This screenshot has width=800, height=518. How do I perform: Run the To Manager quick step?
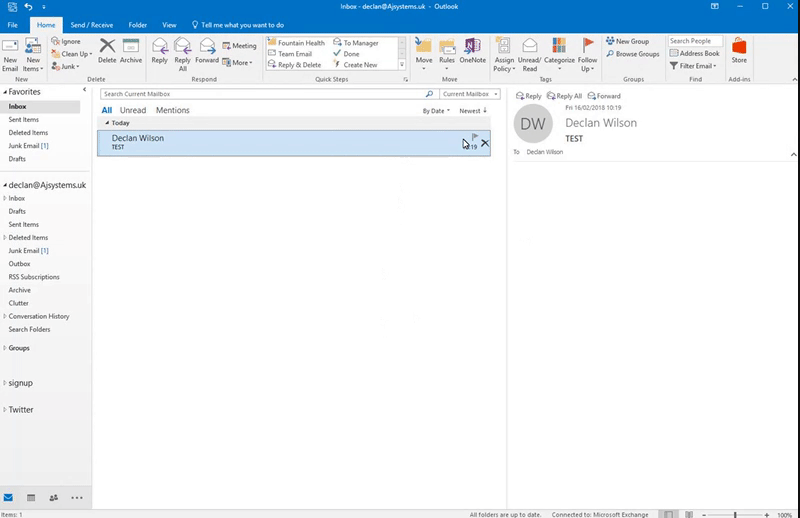(356, 43)
